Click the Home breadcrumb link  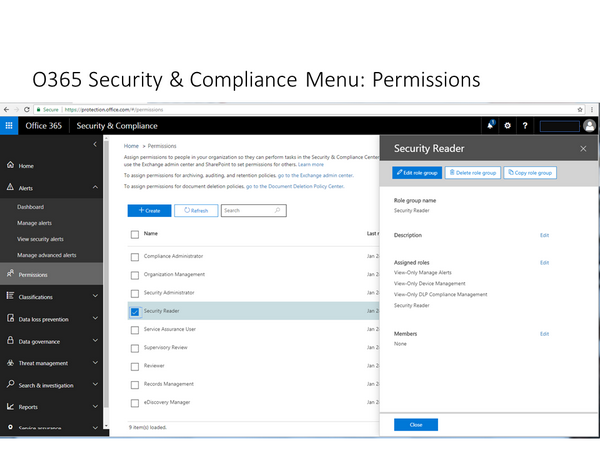(x=131, y=146)
